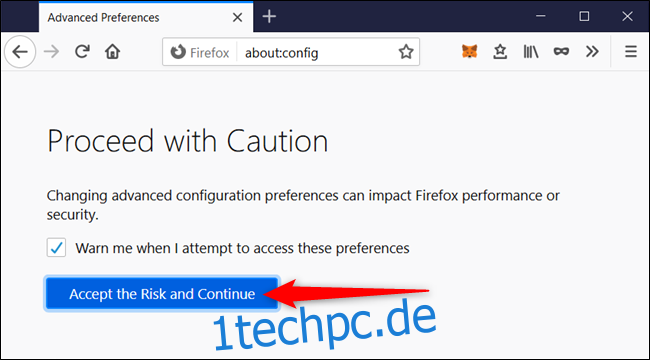The image size is (650, 360).
Task: Go back using the back arrow
Action: coord(19,52)
